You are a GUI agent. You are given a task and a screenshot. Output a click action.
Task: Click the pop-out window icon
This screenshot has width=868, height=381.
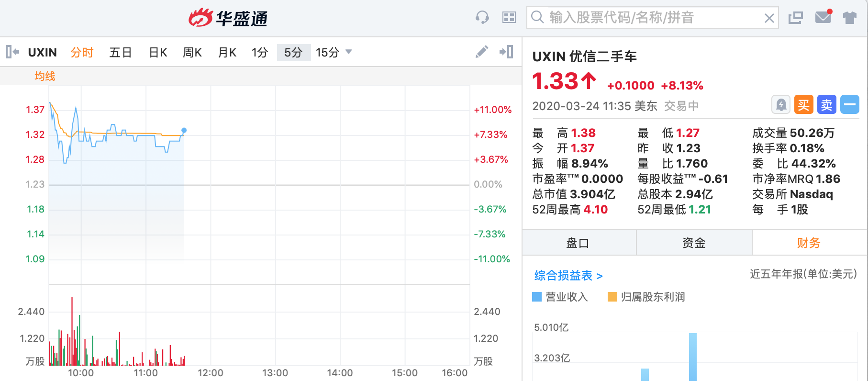[795, 18]
